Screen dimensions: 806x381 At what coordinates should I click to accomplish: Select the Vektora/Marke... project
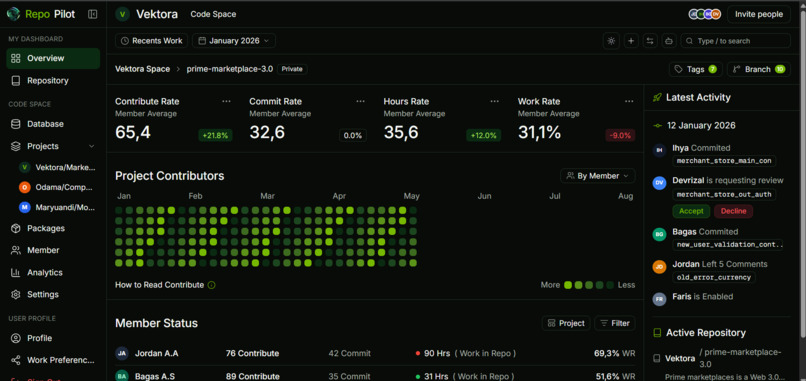[58, 167]
